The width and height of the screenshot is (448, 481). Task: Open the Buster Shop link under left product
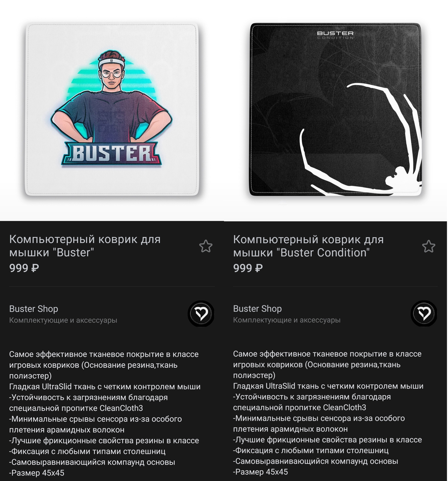(x=34, y=309)
